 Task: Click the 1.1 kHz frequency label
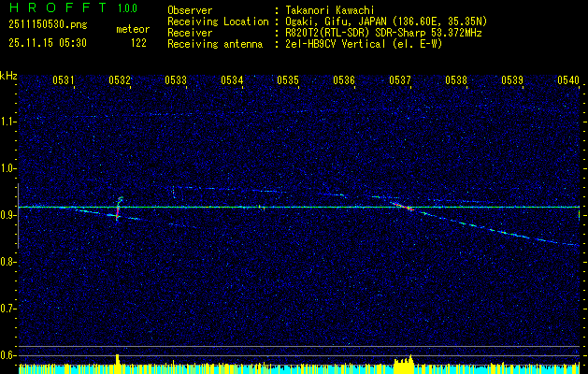click(8, 122)
